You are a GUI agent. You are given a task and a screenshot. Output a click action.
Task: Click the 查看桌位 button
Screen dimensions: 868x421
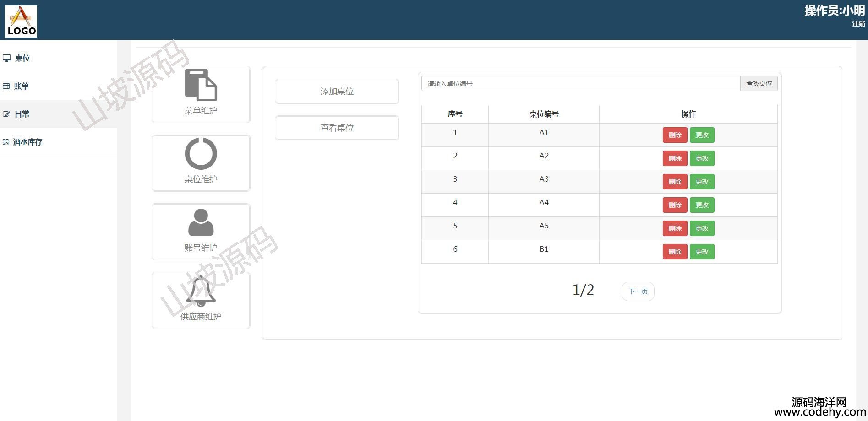click(337, 128)
